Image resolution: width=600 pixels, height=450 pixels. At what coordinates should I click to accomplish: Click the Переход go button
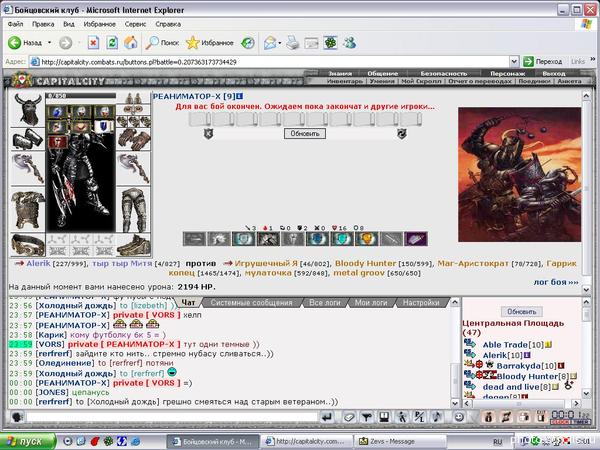543,61
